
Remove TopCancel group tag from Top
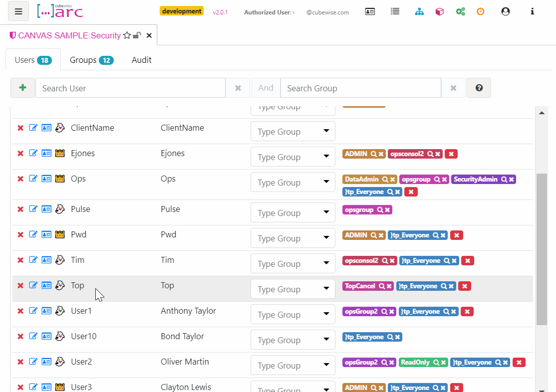[389, 286]
